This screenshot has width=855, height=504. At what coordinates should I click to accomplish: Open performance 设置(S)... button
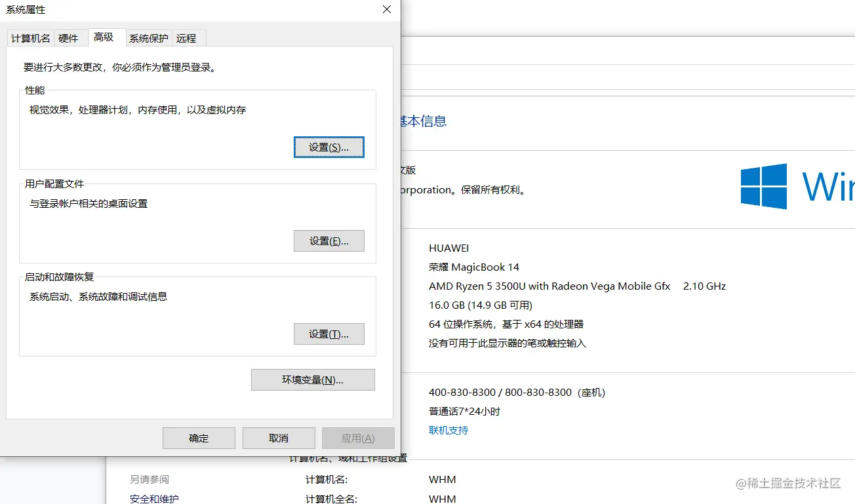[x=328, y=147]
